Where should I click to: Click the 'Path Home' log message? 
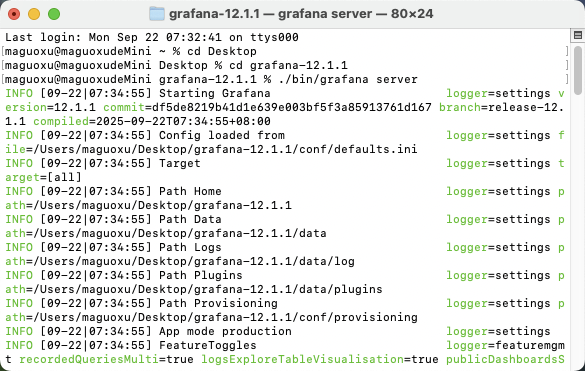pyautogui.click(x=190, y=191)
